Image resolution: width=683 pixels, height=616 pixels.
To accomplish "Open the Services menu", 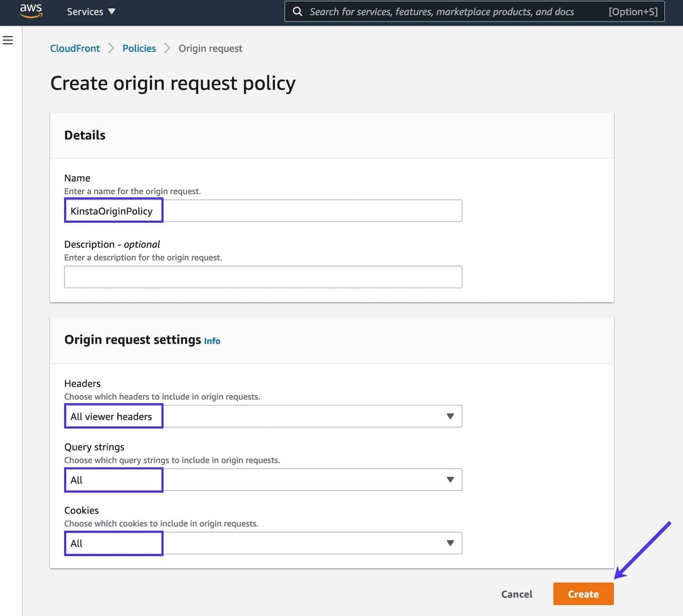I will [85, 11].
